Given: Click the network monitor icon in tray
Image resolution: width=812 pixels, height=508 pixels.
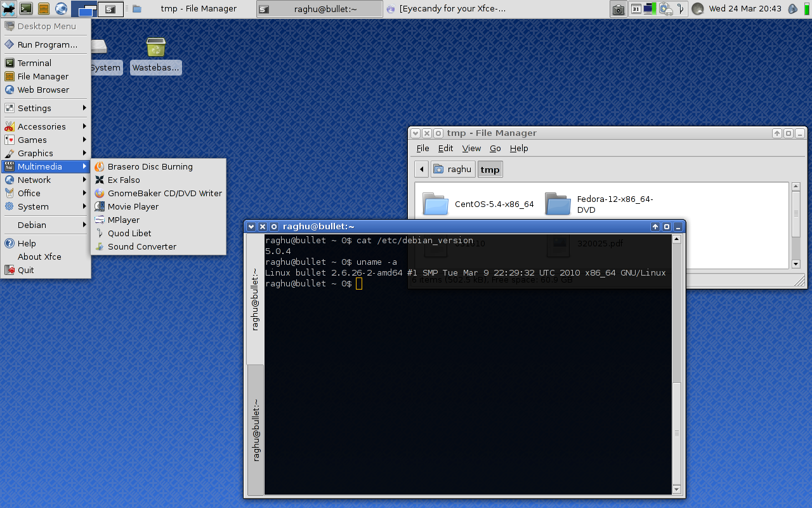Looking at the screenshot, I should point(650,9).
